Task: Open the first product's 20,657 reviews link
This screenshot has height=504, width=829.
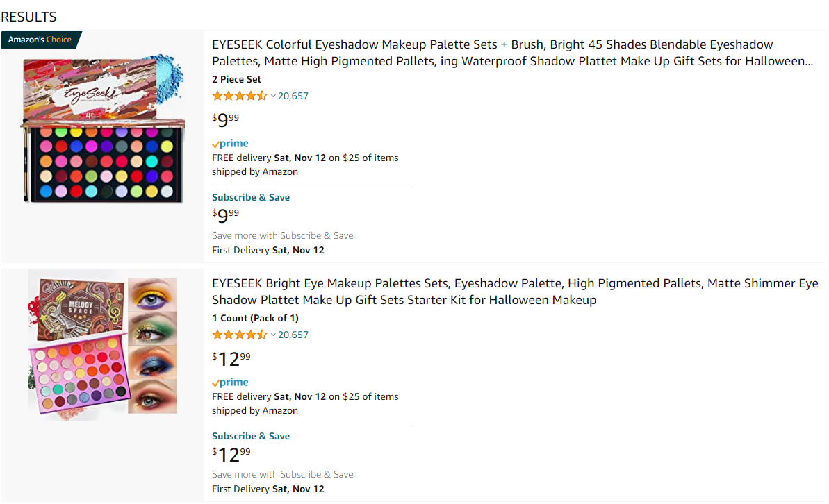Action: 293,96
